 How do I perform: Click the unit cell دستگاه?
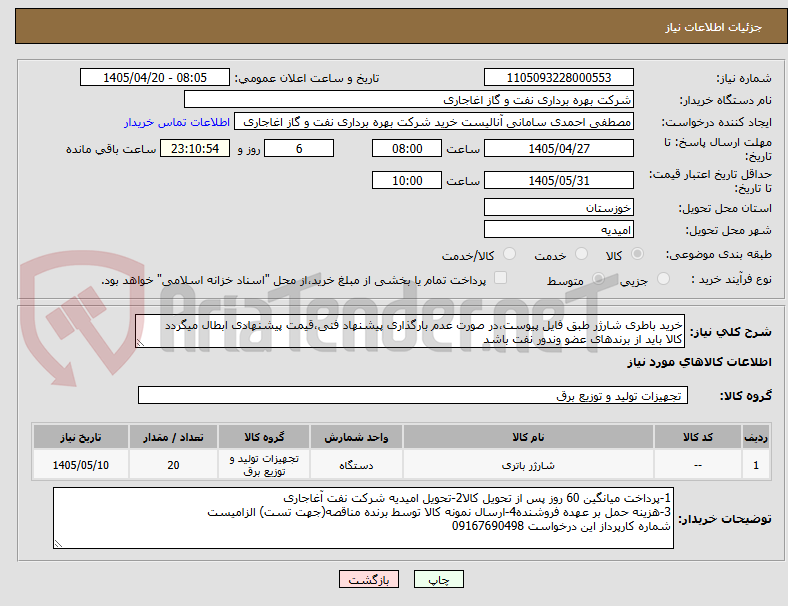[x=356, y=465]
